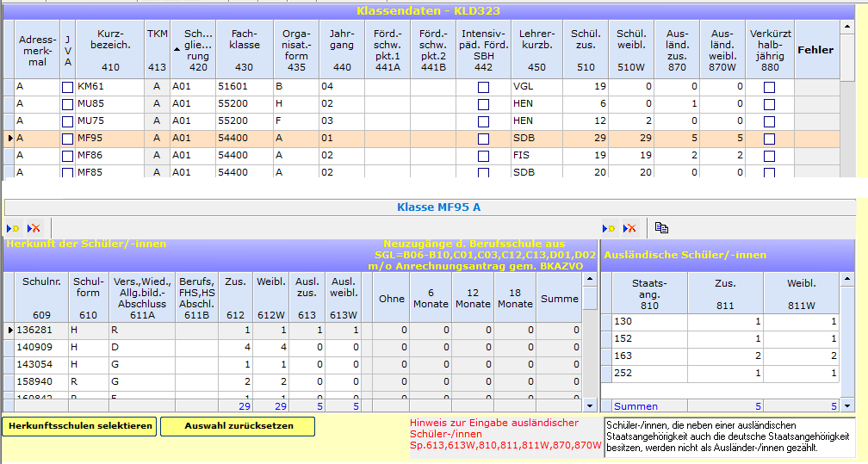Click add-row icon above Ausländische Schüler table

click(609, 228)
